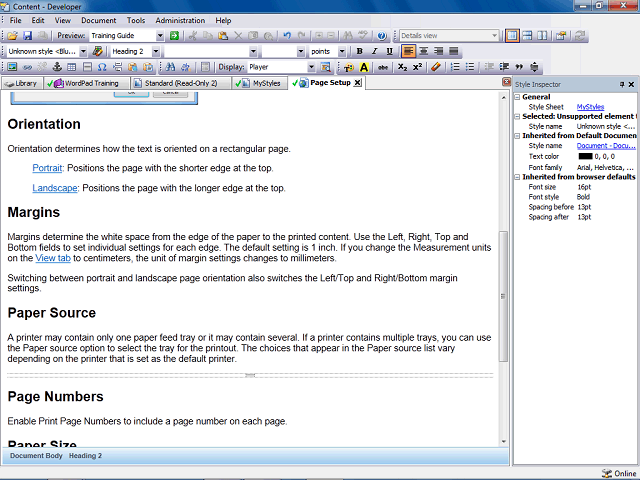Viewport: 640px width, 480px height.
Task: Increase the paragraph indent
Action: (x=504, y=67)
